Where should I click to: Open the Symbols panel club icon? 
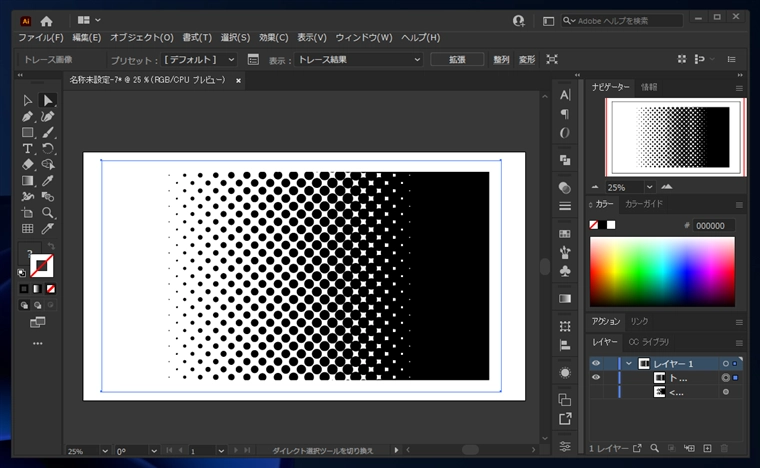point(565,271)
